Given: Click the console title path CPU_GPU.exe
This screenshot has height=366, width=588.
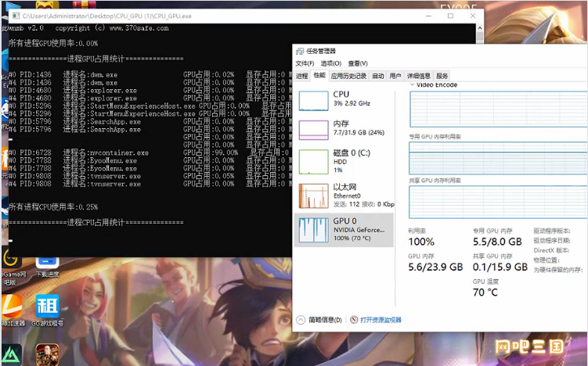Looking at the screenshot, I should (107, 16).
